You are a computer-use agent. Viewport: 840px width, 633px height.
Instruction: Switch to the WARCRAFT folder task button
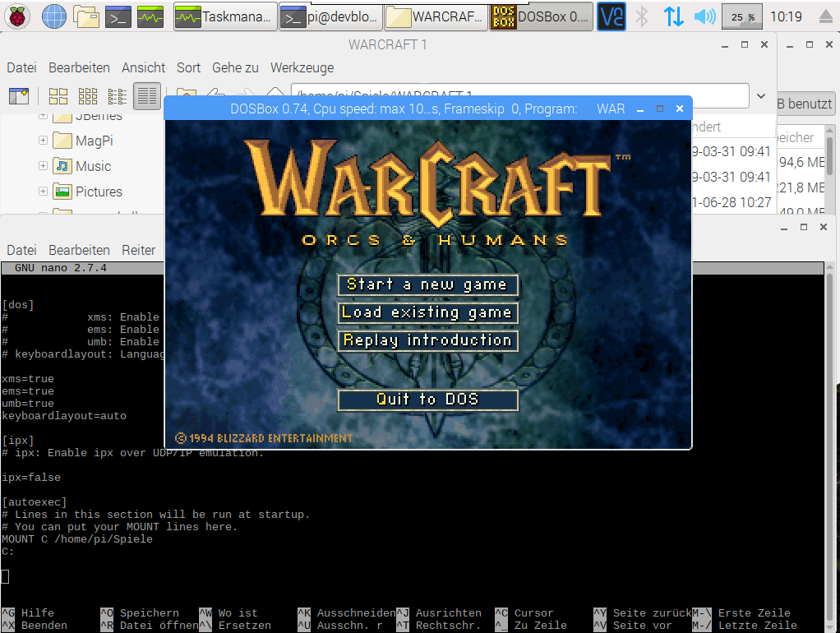(436, 16)
